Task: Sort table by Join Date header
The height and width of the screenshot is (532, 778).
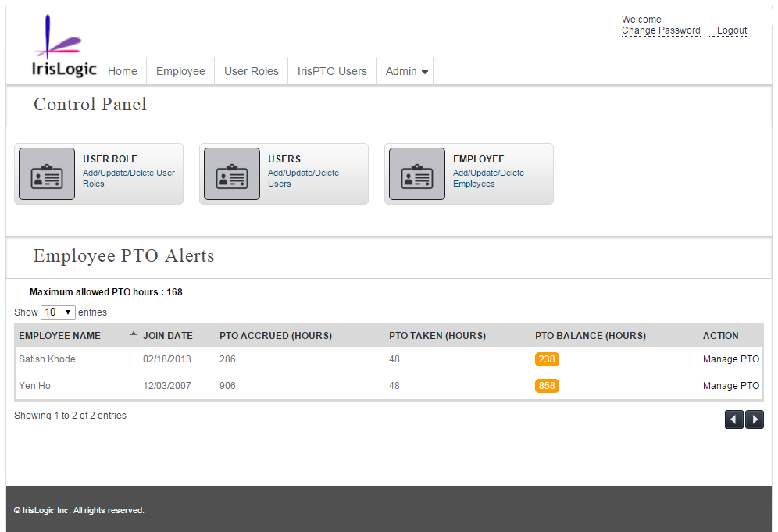Action: pyautogui.click(x=168, y=335)
